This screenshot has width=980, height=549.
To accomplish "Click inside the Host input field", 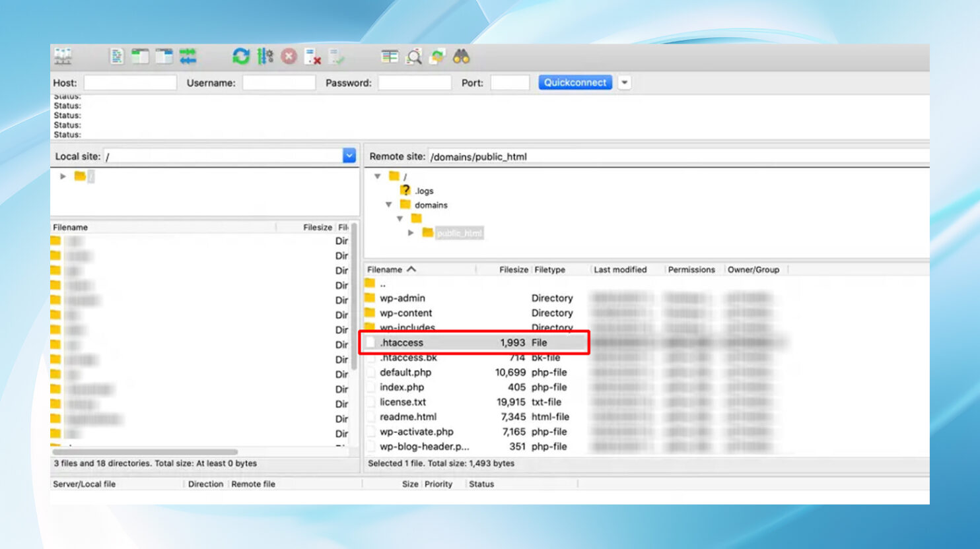I will (129, 82).
